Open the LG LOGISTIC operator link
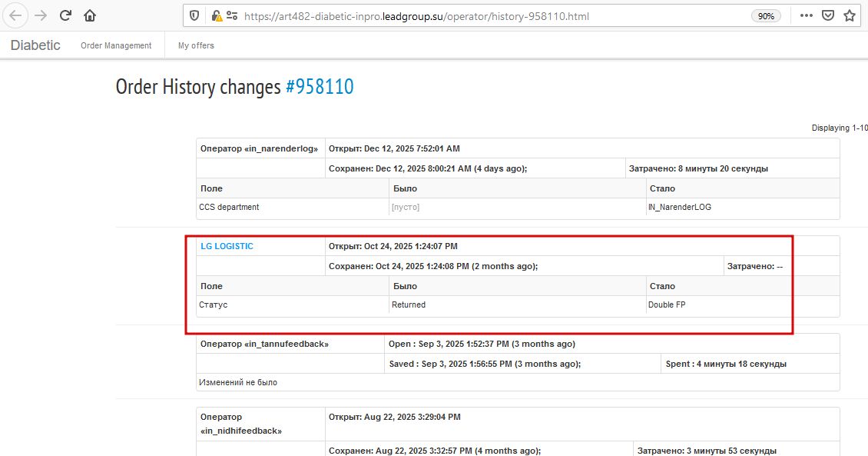868x456 pixels. point(227,246)
